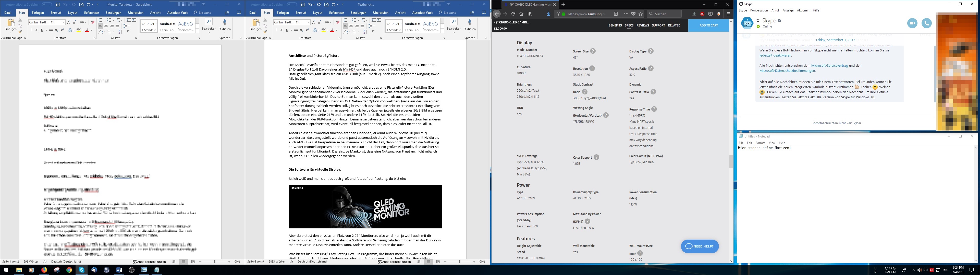The image size is (980, 275).
Task: Toggle paragraph marks in left Word window
Action: [128, 32]
